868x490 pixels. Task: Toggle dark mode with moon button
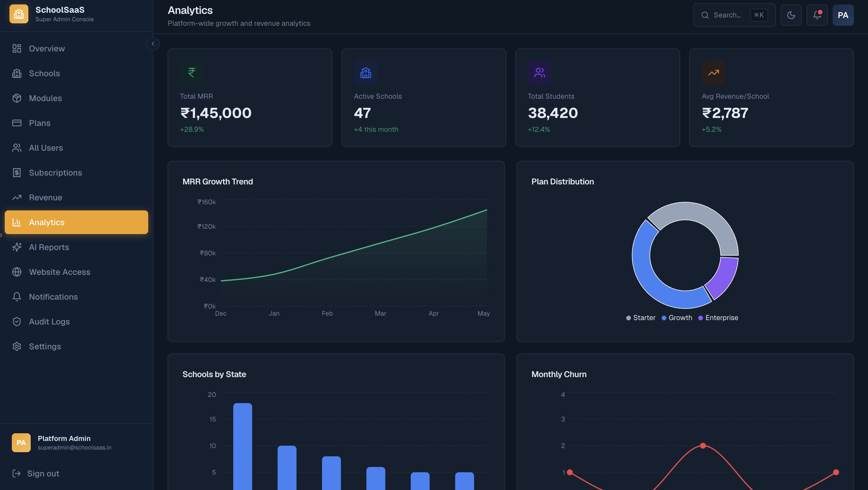(x=791, y=15)
